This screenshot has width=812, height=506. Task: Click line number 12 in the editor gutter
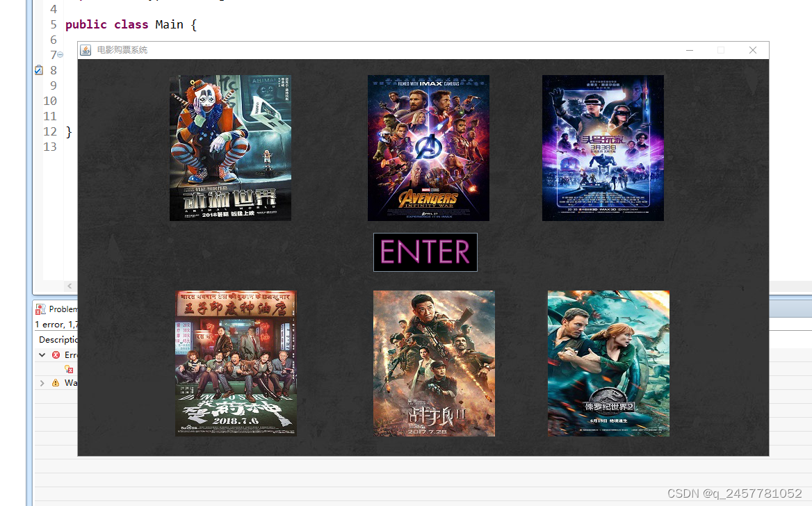50,131
